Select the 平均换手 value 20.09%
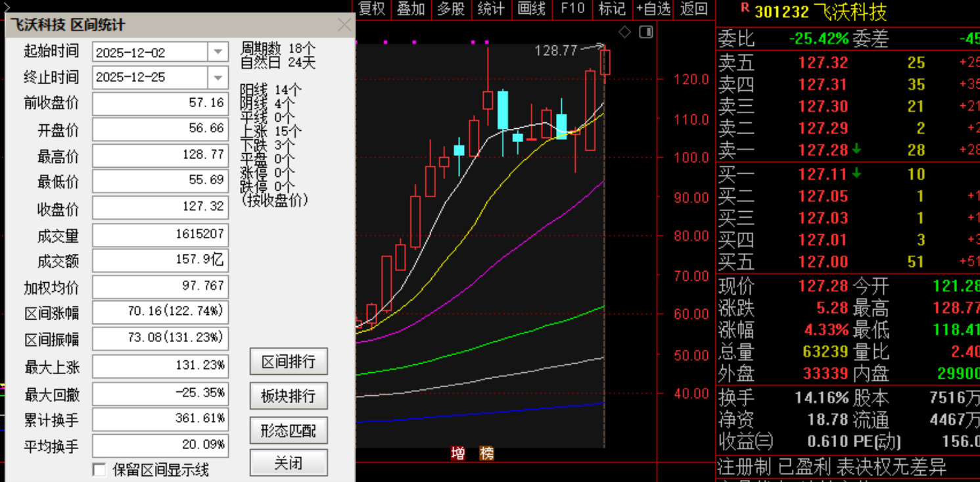Image resolution: width=980 pixels, height=482 pixels. click(160, 445)
